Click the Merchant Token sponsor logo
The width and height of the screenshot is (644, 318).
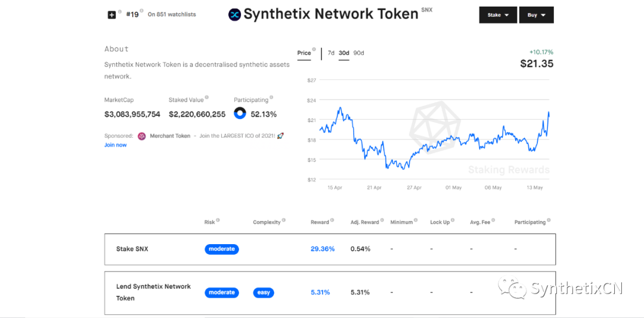(142, 136)
